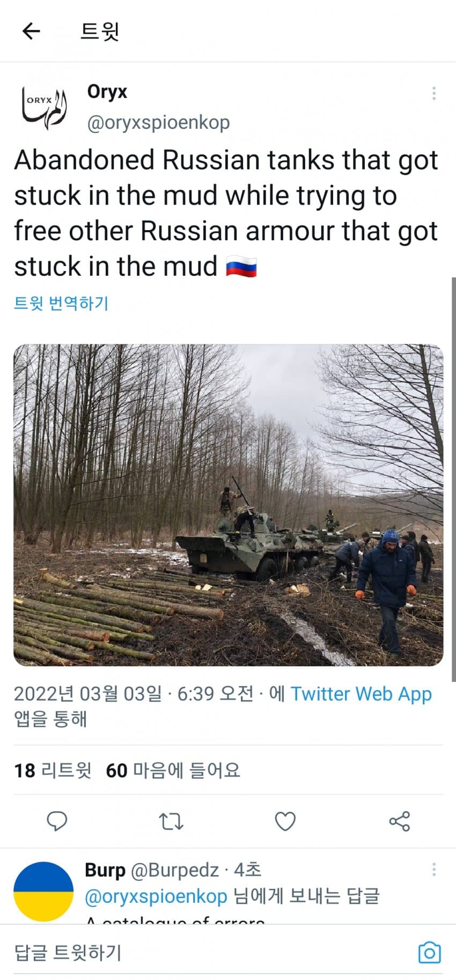Image resolution: width=456 pixels, height=980 pixels.
Task: View the 18 리트윗 list
Action: pyautogui.click(x=53, y=771)
